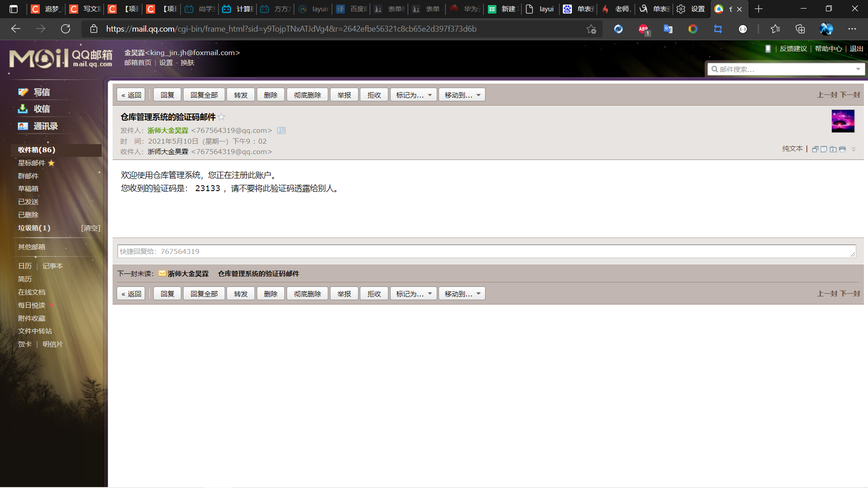The width and height of the screenshot is (868, 488).
Task: Click the 写信 compose mail icon
Action: pos(23,92)
